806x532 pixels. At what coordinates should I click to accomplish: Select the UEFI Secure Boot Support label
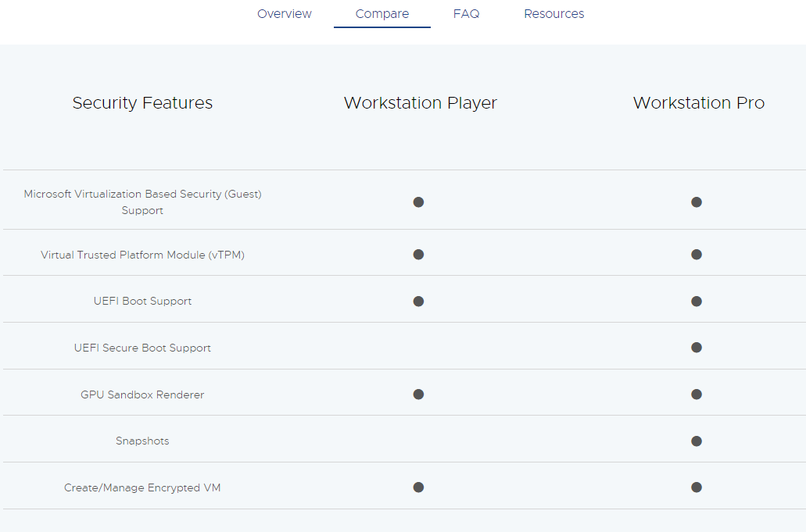[x=142, y=348]
